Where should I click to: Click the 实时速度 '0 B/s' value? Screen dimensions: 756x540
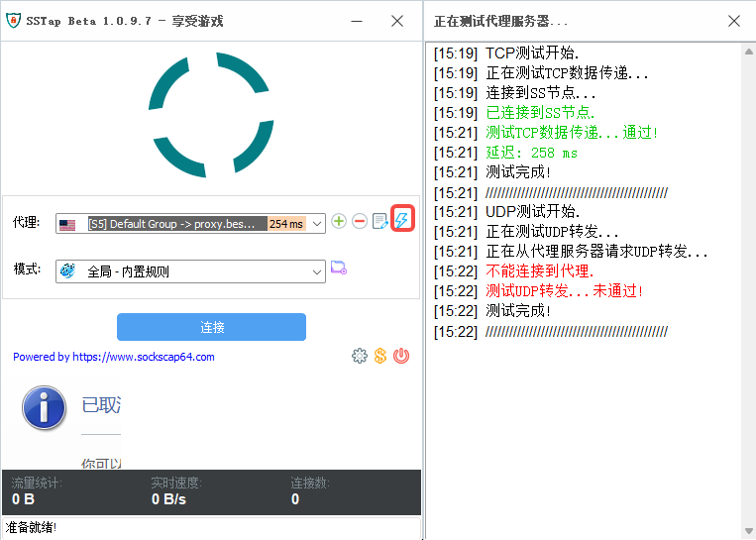coord(168,499)
